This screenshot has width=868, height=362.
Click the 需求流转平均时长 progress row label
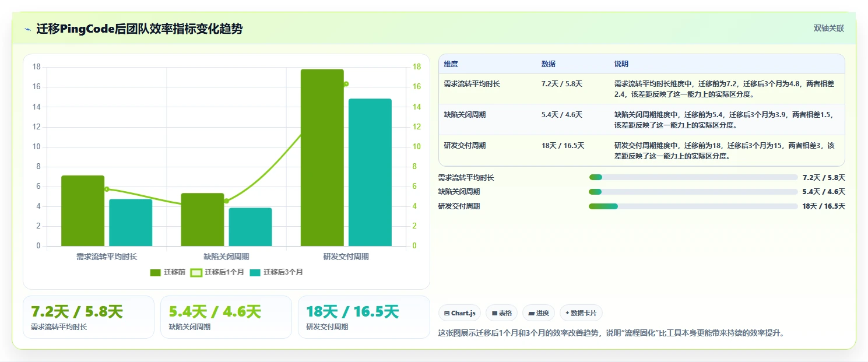pos(466,177)
